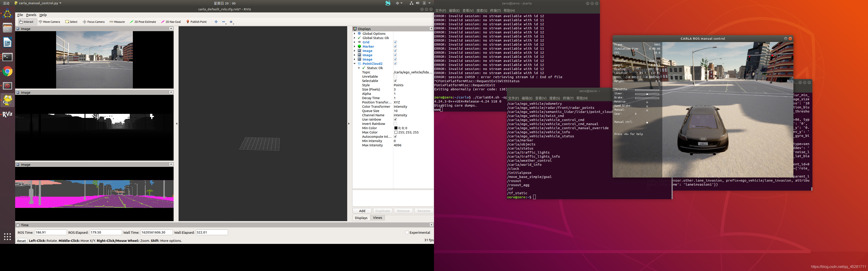Click the Topic value /carla/ego_vehicle/lida...
This screenshot has height=271, width=868.
[413, 72]
